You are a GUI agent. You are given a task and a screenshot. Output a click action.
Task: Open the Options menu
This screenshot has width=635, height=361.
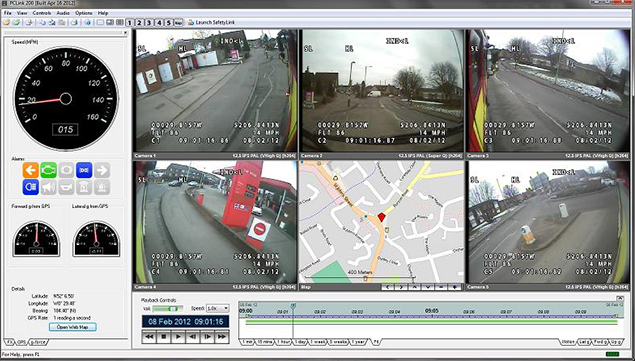(84, 13)
